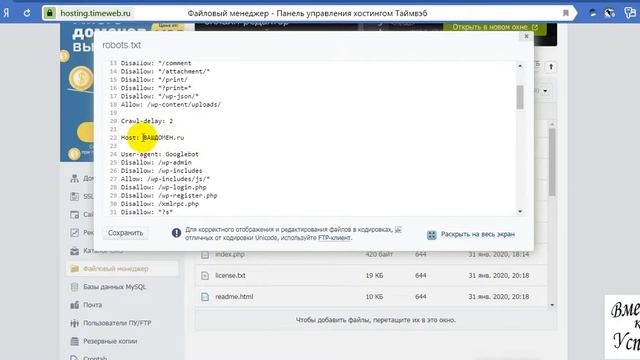Click the license.txt file icon
The width and height of the screenshot is (640, 360).
tap(205, 276)
